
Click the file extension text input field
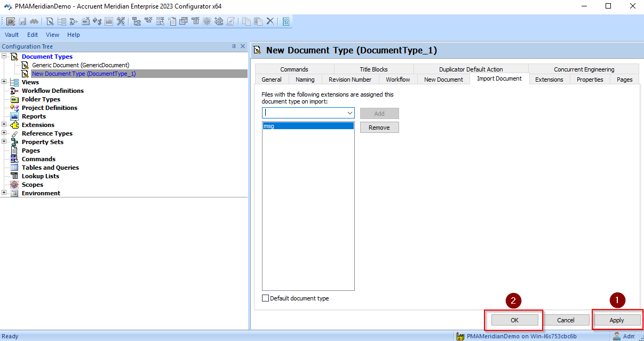pos(304,113)
